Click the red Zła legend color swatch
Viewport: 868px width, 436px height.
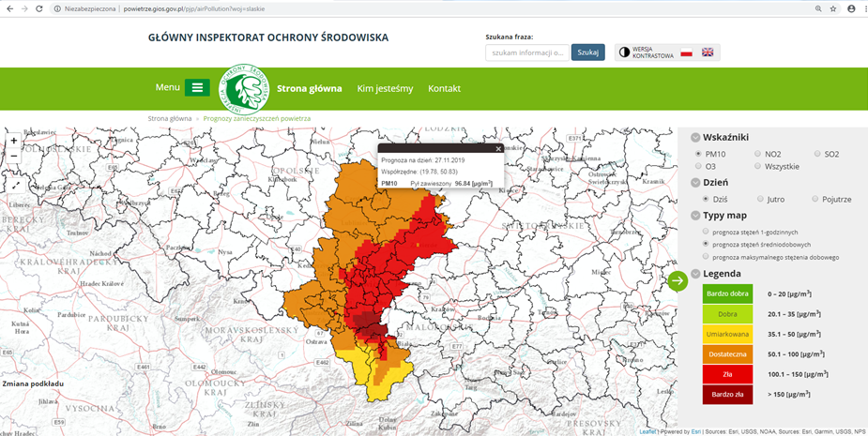pyautogui.click(x=727, y=373)
